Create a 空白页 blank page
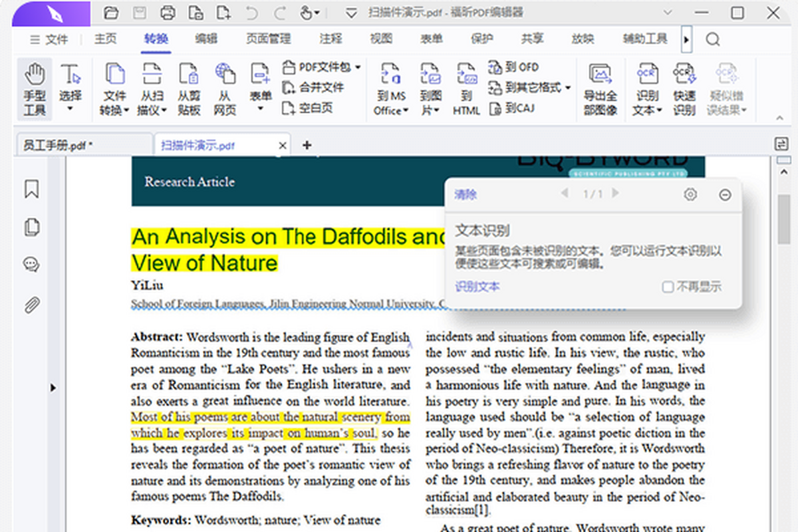 [307, 108]
